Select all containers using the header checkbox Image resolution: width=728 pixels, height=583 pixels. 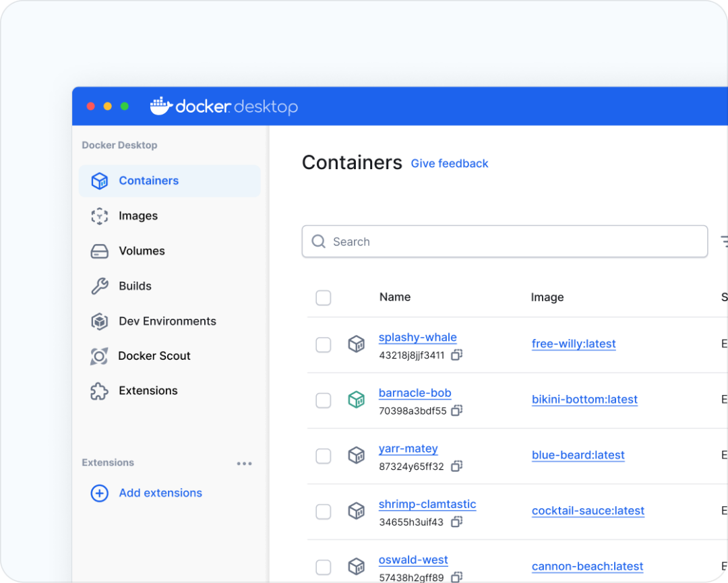[x=323, y=298]
